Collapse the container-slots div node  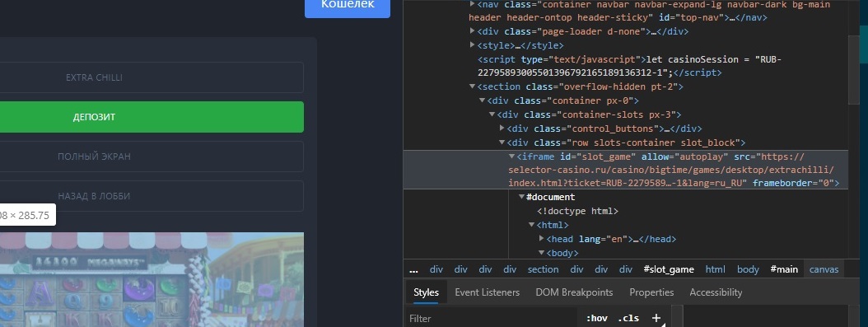click(492, 114)
